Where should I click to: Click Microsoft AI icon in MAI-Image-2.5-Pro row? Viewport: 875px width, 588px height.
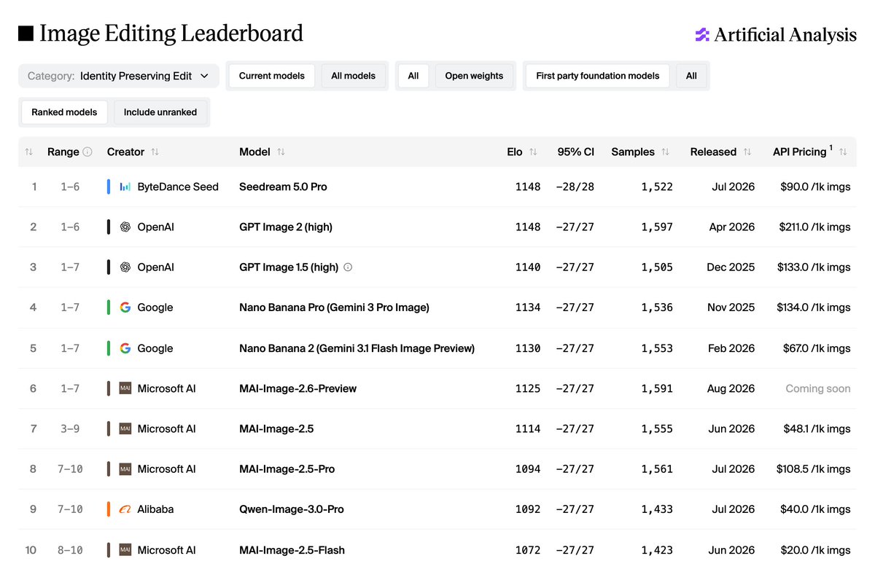coord(125,469)
